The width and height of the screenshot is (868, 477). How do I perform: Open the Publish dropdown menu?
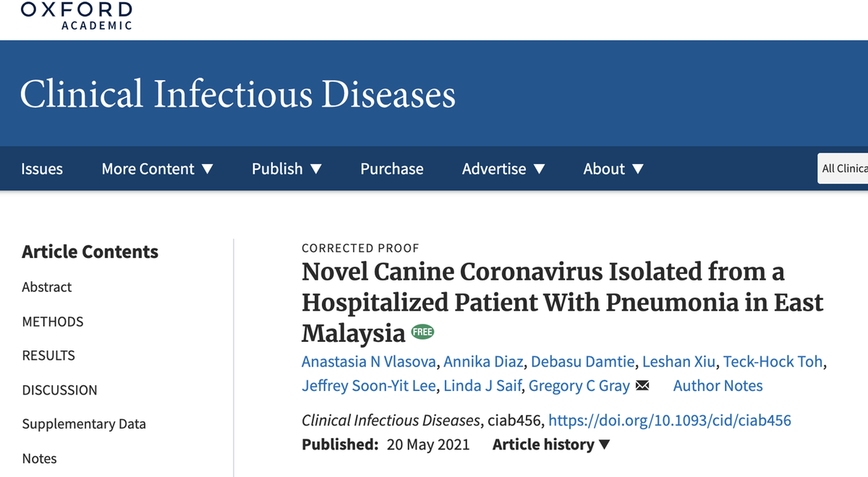[x=286, y=169]
